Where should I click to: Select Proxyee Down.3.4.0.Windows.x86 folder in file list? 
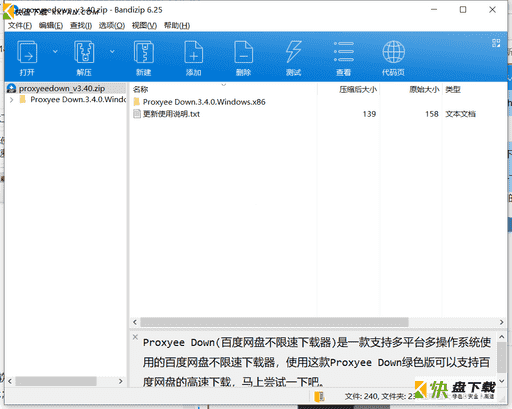(x=204, y=102)
